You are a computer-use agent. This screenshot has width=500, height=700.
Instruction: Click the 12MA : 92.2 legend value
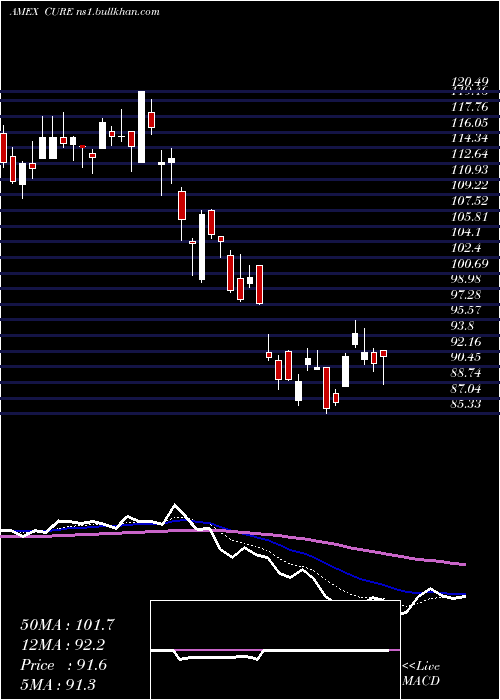coord(62,645)
